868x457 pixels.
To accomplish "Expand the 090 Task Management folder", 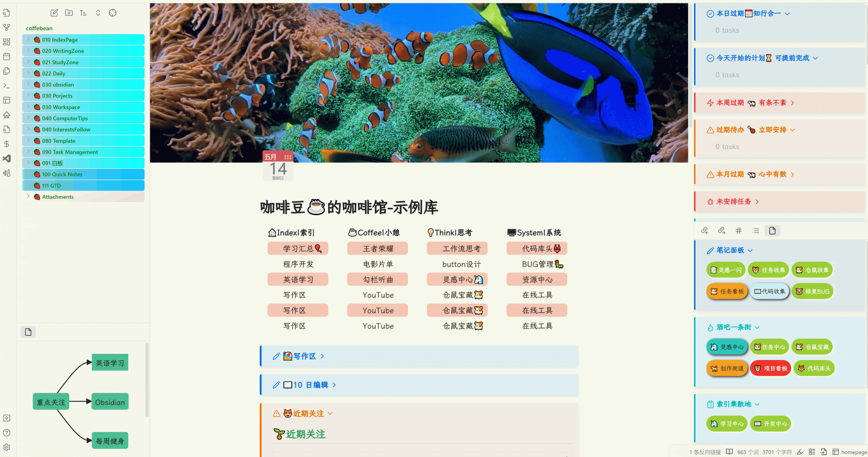I will pyautogui.click(x=28, y=152).
